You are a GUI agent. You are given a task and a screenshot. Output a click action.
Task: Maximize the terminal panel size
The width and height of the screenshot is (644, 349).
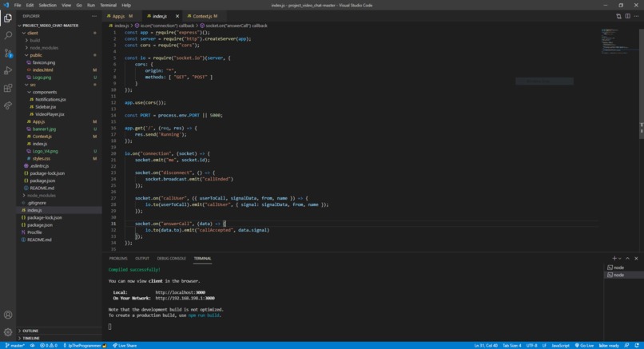(x=627, y=258)
